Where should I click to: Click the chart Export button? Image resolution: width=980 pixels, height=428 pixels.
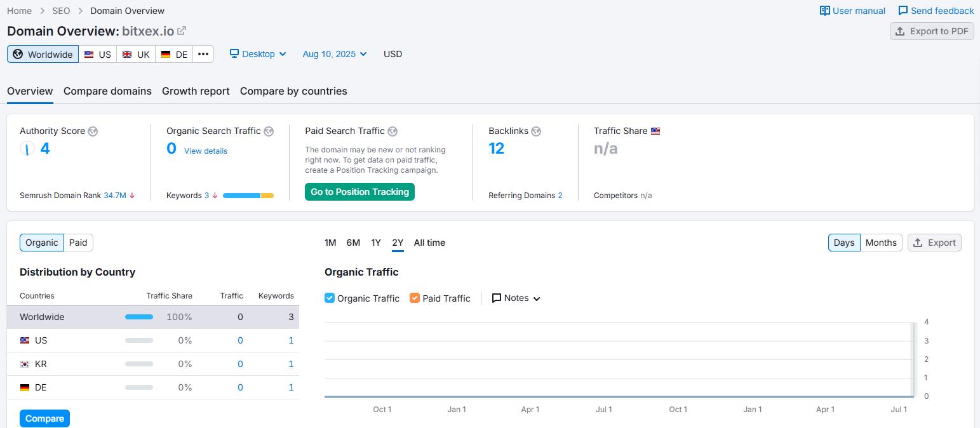click(934, 243)
